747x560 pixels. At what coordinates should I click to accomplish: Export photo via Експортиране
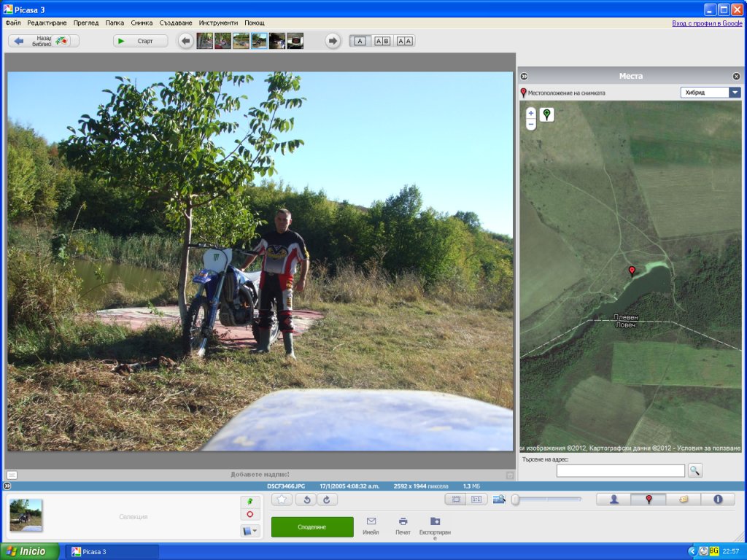coord(435,529)
